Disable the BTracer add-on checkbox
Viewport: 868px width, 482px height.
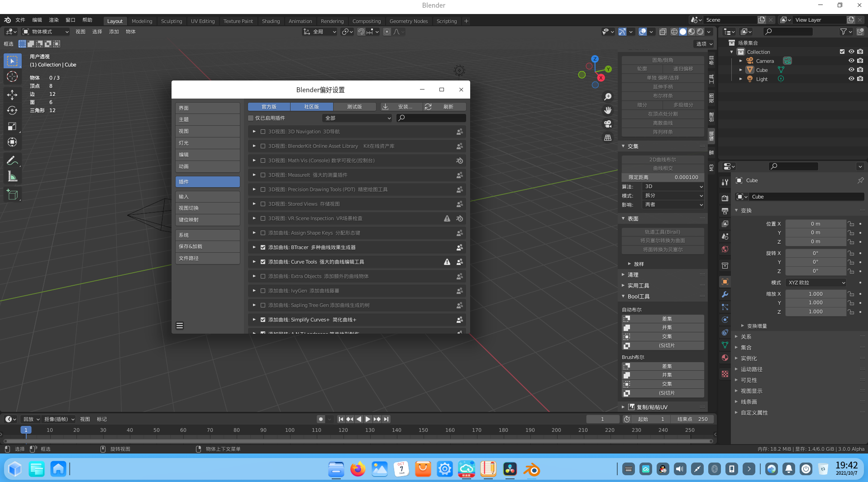click(x=263, y=247)
